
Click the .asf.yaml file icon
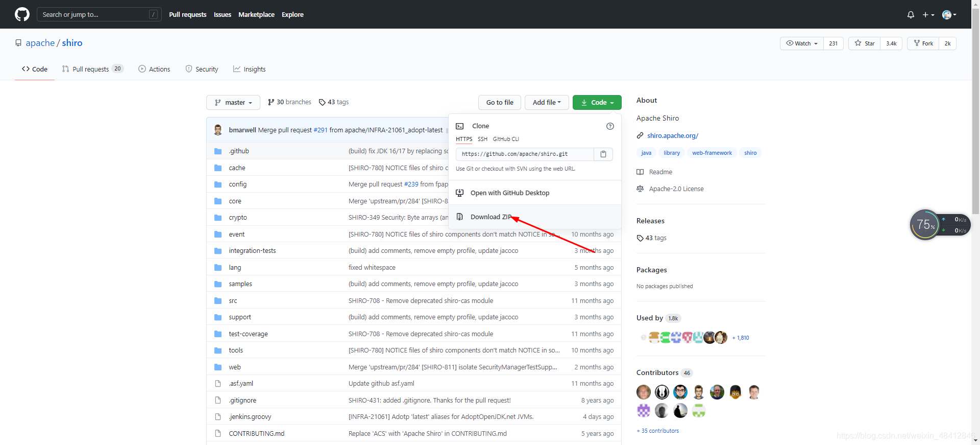tap(218, 384)
